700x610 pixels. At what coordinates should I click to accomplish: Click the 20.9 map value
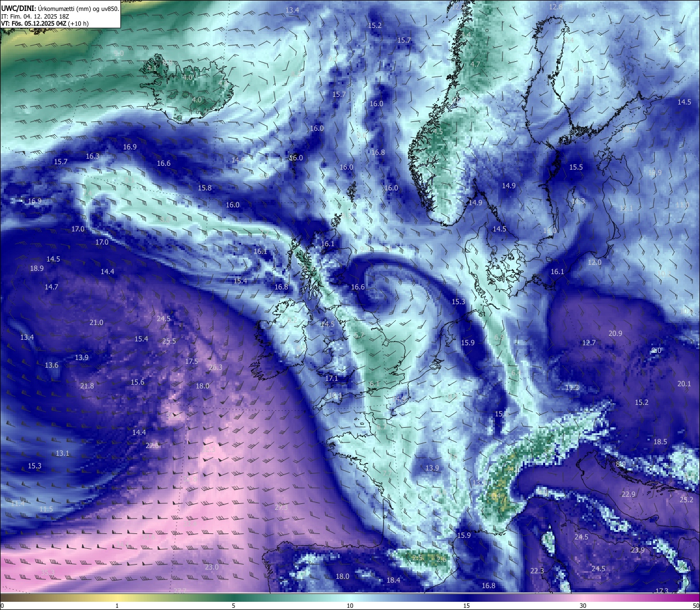(x=615, y=333)
